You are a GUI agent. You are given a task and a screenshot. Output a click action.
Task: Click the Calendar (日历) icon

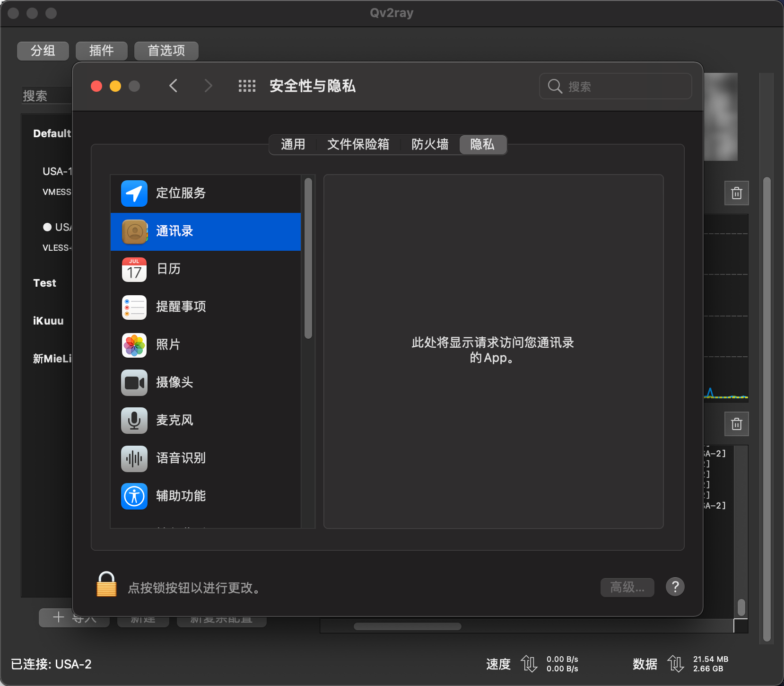tap(134, 269)
